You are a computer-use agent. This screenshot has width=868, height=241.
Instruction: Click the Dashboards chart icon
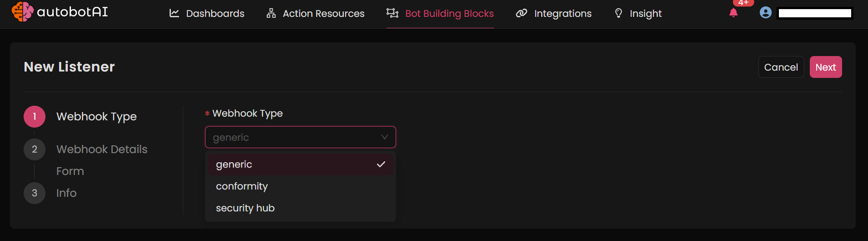(x=174, y=13)
